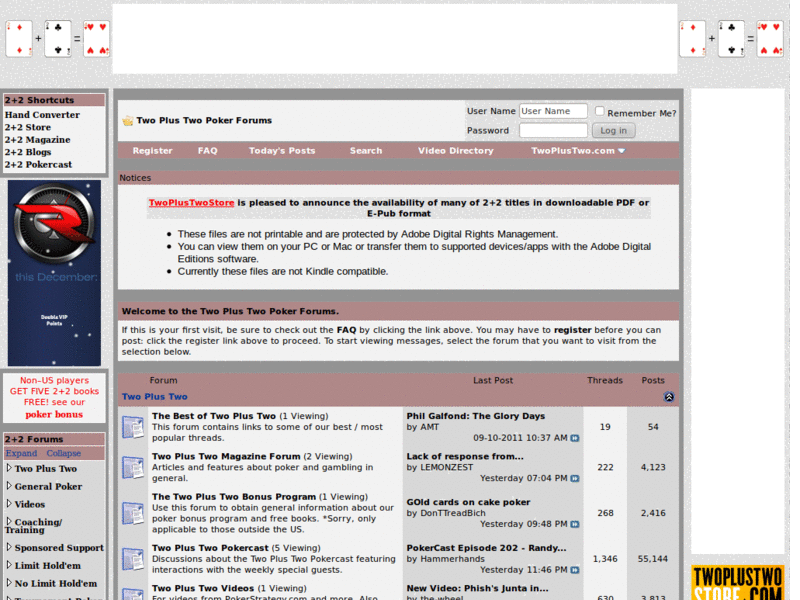Expand the Videos sidebar tree item

tap(9, 504)
